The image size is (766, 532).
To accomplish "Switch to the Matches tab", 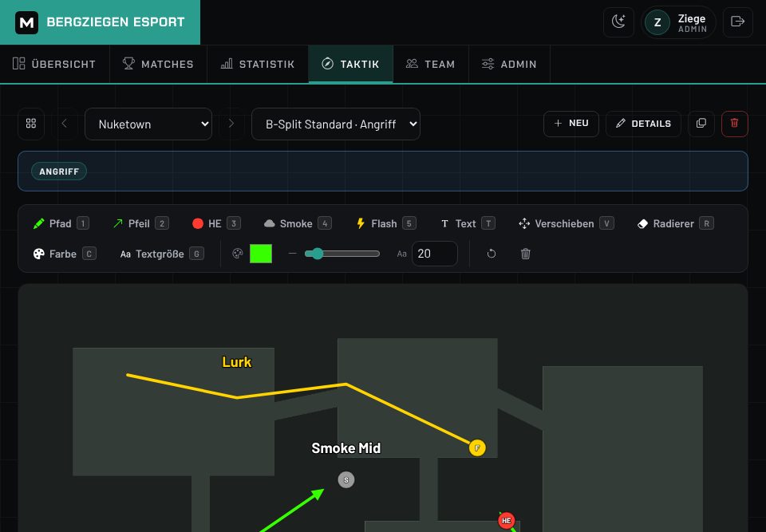I will [158, 64].
